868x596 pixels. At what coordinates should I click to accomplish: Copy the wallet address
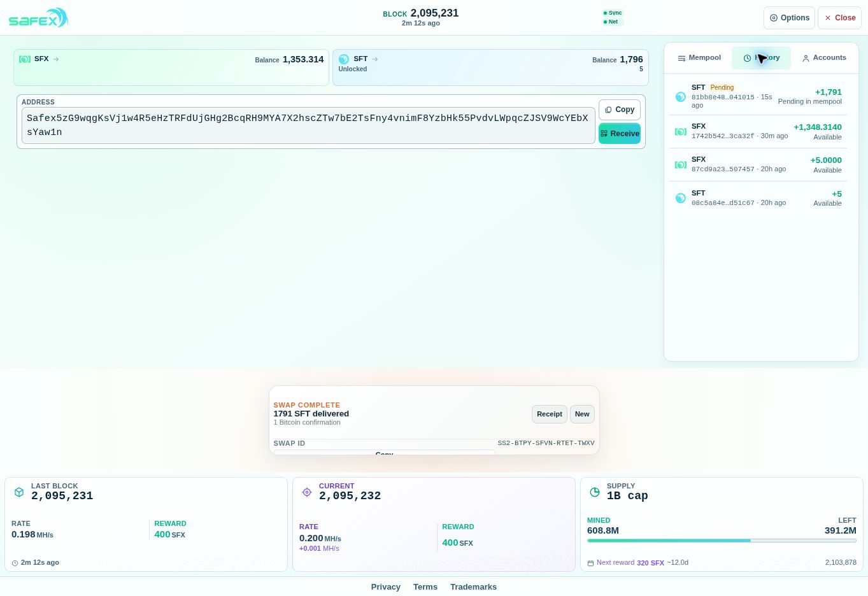coord(620,110)
